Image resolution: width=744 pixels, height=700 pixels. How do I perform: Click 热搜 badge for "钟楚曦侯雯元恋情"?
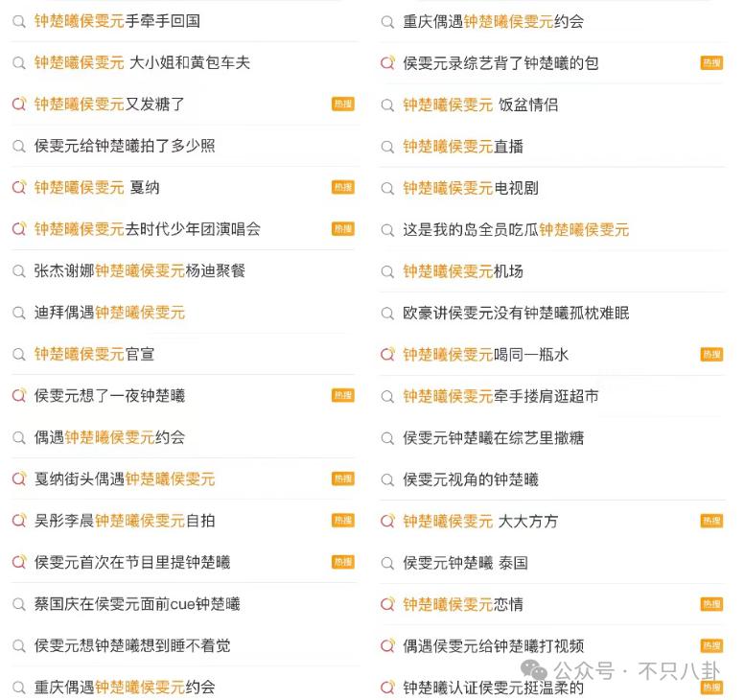click(711, 604)
